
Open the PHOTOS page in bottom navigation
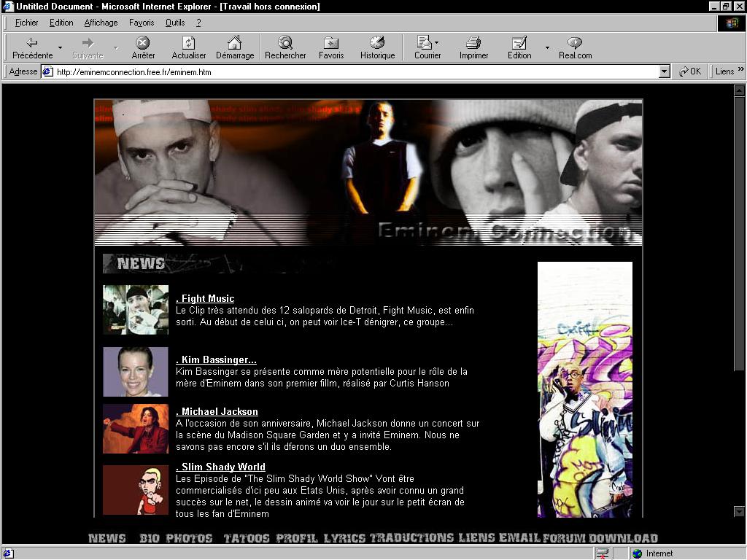click(189, 538)
